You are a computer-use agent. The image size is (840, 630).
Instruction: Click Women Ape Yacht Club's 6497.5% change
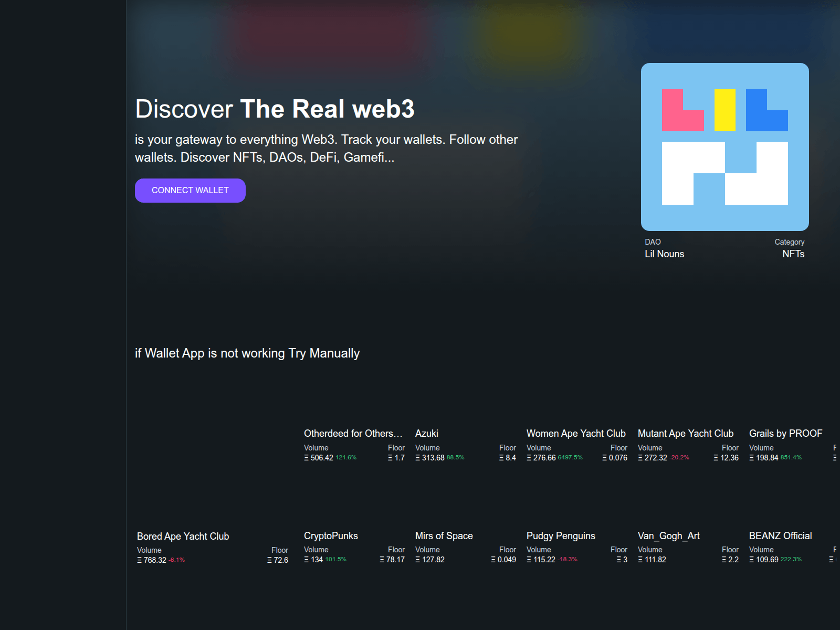[570, 458]
